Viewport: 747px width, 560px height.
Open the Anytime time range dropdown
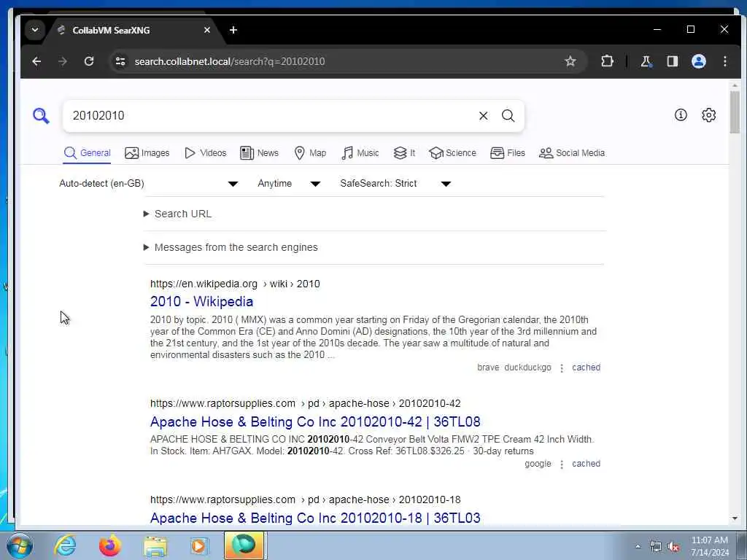[289, 183]
